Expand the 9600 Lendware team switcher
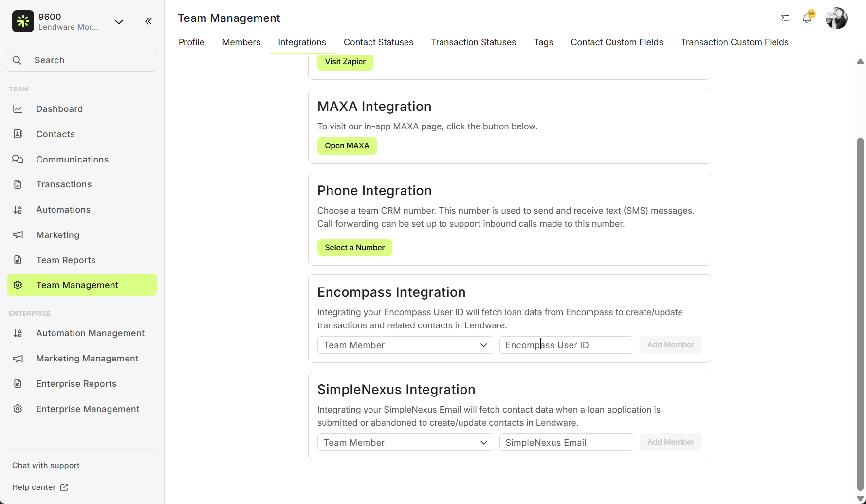 [118, 22]
